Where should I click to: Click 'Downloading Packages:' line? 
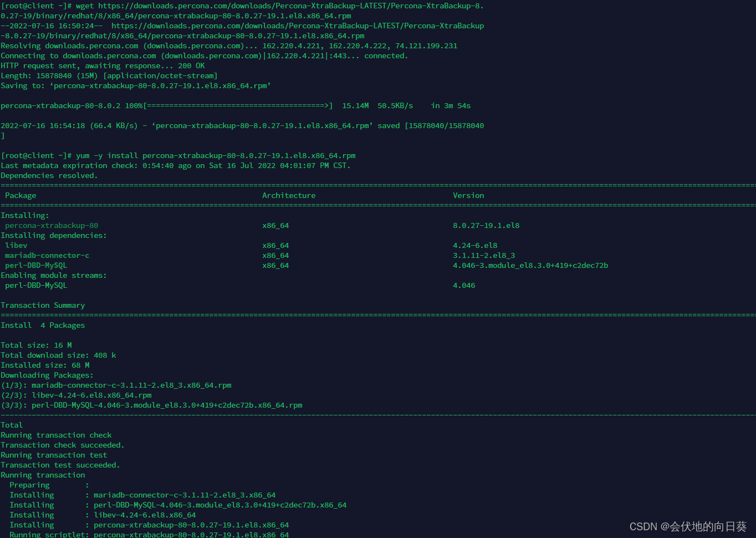click(x=47, y=375)
